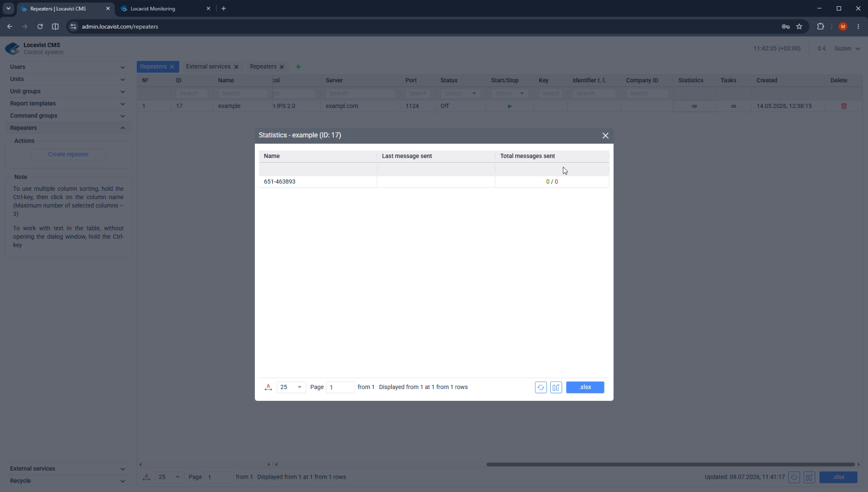Viewport: 868px width, 492px height.
Task: Collapse the Repeaters sidebar section
Action: (68, 128)
